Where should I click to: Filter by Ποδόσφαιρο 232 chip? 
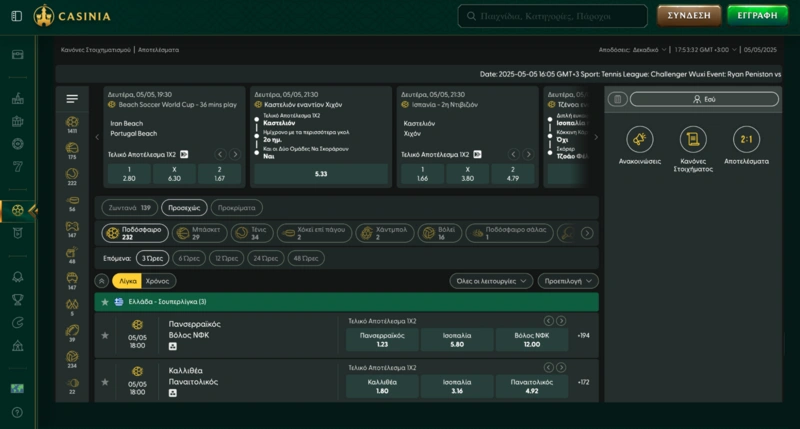(135, 233)
